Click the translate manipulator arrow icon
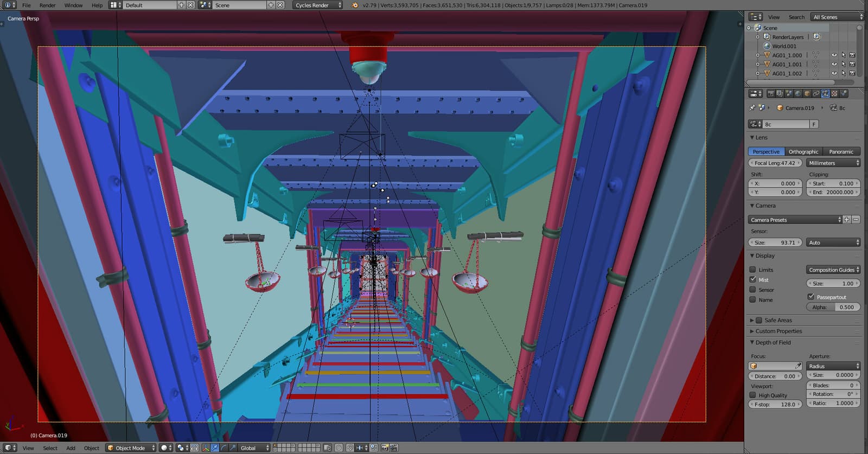 pos(215,448)
